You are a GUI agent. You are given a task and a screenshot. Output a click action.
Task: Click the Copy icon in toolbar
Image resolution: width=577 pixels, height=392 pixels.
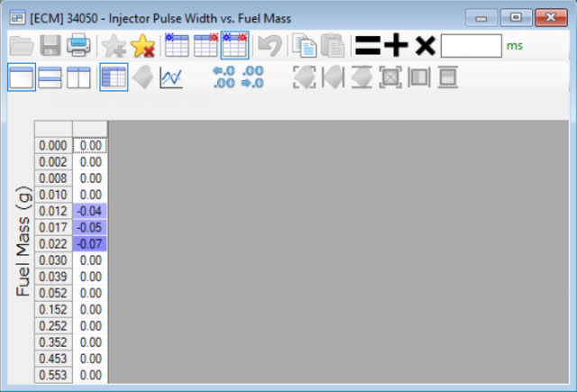[x=304, y=45]
